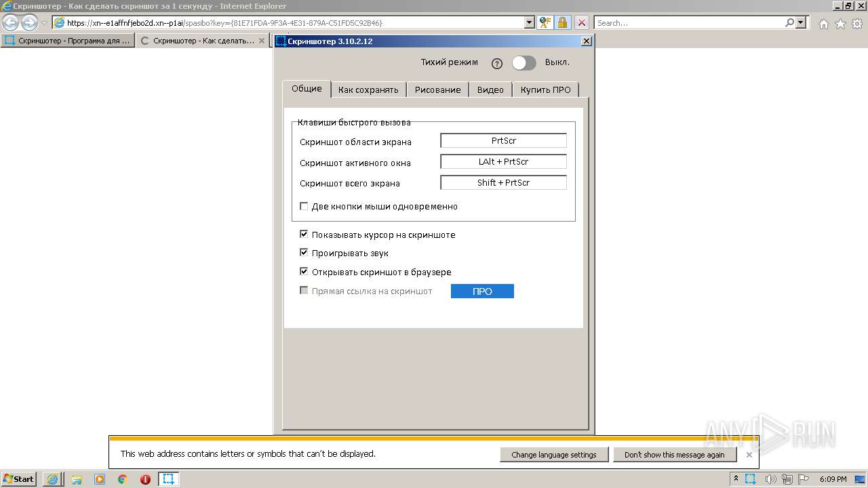Click the help question mark icon next to Тихий режим
This screenshot has width=868, height=488.
[x=497, y=63]
